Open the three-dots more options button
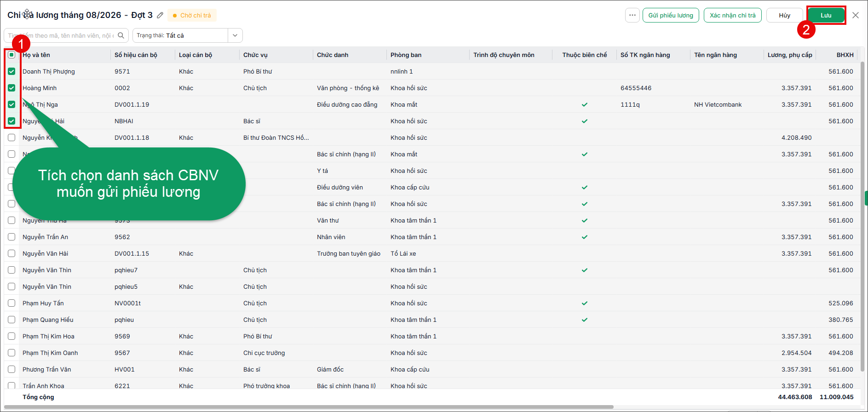Image resolution: width=868 pixels, height=412 pixels. pyautogui.click(x=632, y=15)
